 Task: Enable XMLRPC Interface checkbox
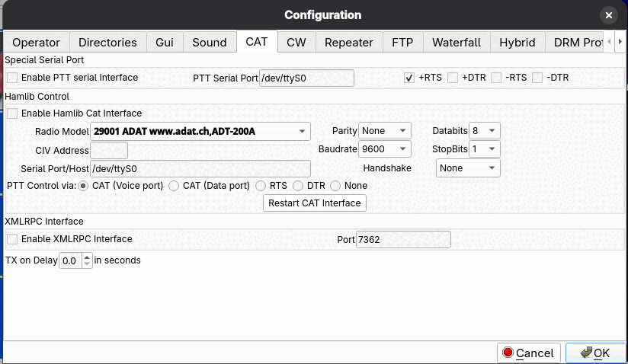coord(12,239)
